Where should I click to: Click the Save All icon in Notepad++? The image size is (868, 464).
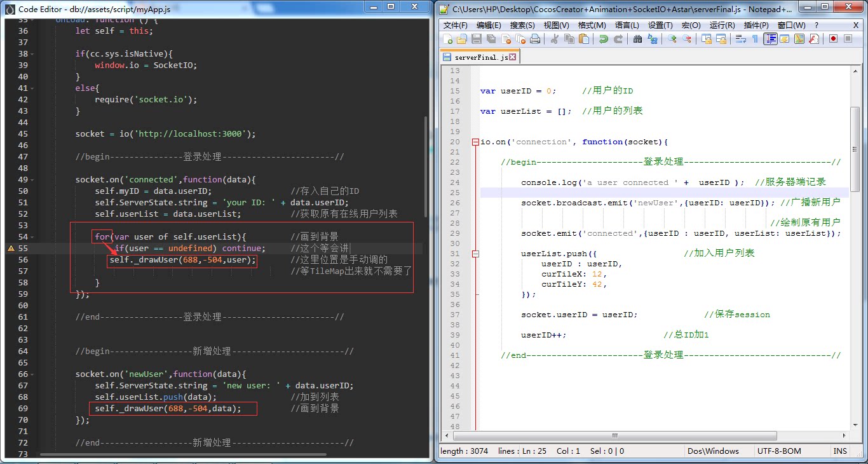491,39
